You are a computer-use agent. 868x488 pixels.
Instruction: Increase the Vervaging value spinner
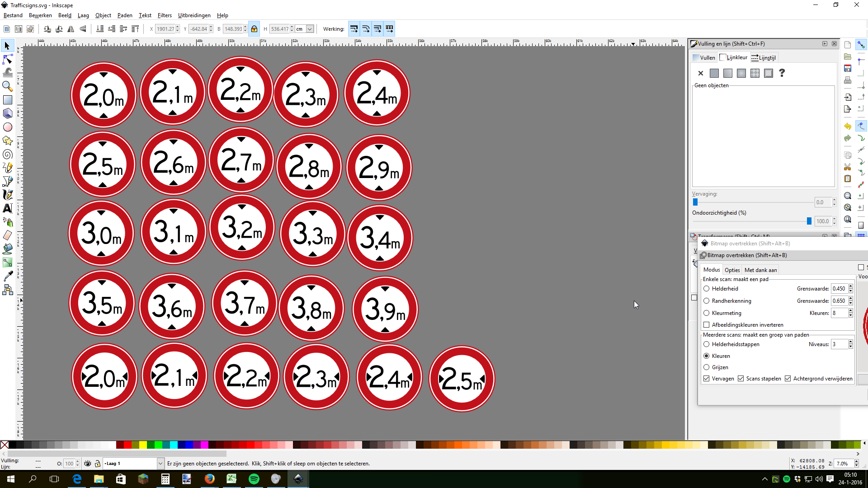pos(834,200)
